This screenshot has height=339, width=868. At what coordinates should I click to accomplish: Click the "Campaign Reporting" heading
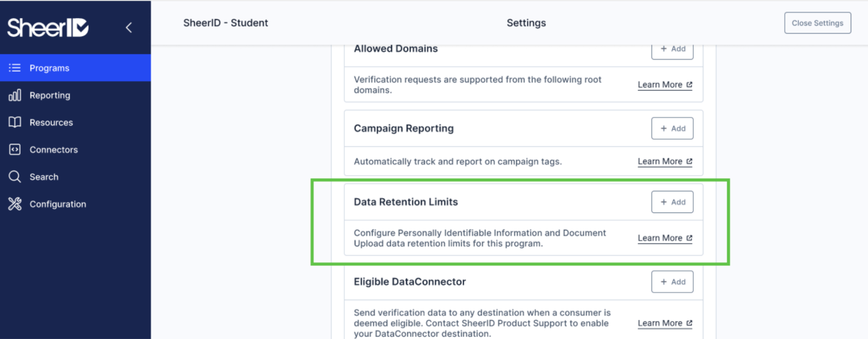(404, 128)
